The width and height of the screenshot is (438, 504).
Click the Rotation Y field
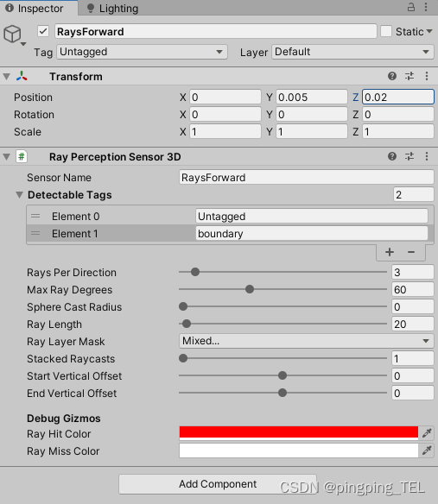(x=312, y=115)
